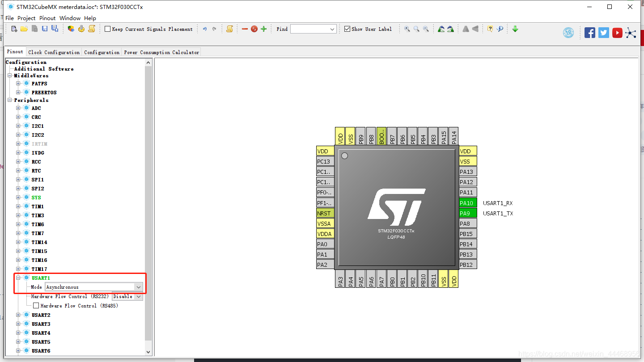Collapse the Peripherals tree section

point(10,100)
